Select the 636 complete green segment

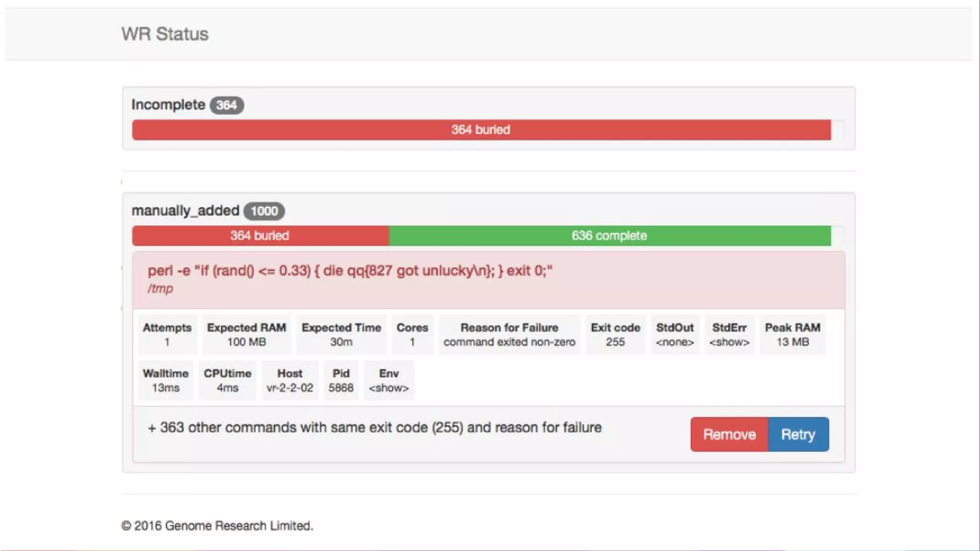[609, 236]
